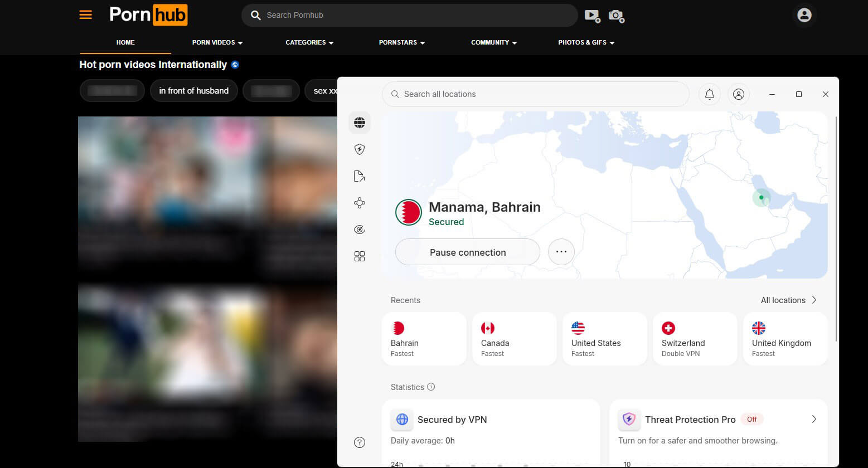Open the file sharing icon in VPN sidebar
This screenshot has width=868, height=468.
click(360, 176)
